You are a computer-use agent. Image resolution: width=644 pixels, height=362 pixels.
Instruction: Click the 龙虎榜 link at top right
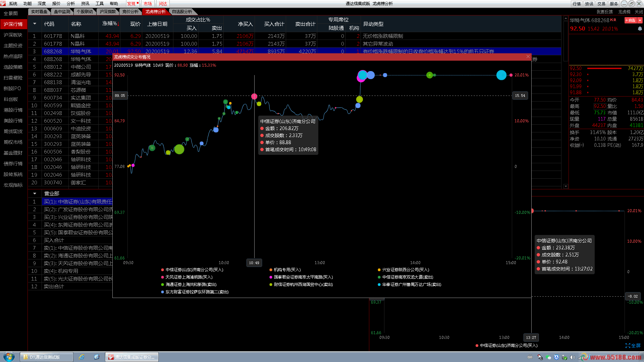[624, 12]
